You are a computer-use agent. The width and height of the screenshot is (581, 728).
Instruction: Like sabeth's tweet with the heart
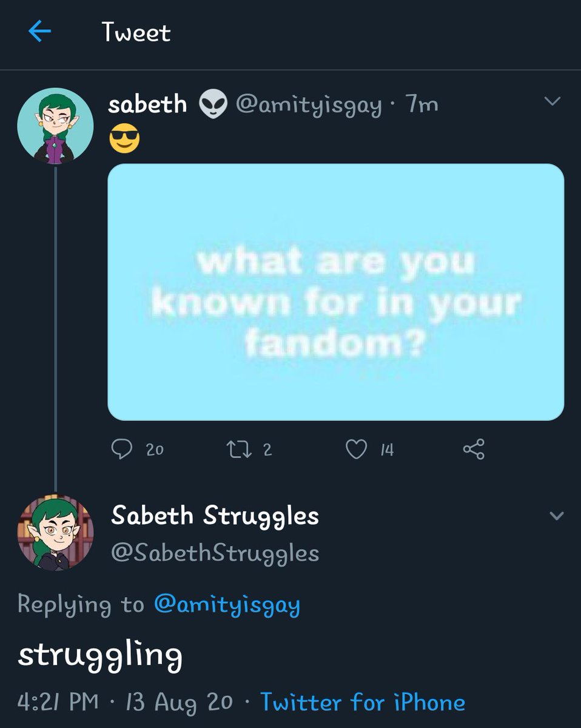(356, 449)
